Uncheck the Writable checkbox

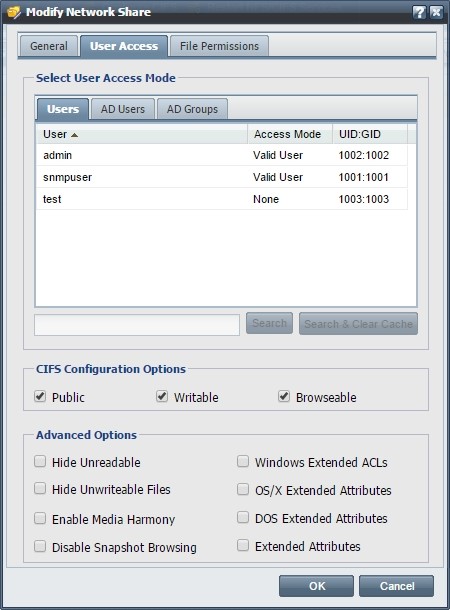(x=162, y=396)
